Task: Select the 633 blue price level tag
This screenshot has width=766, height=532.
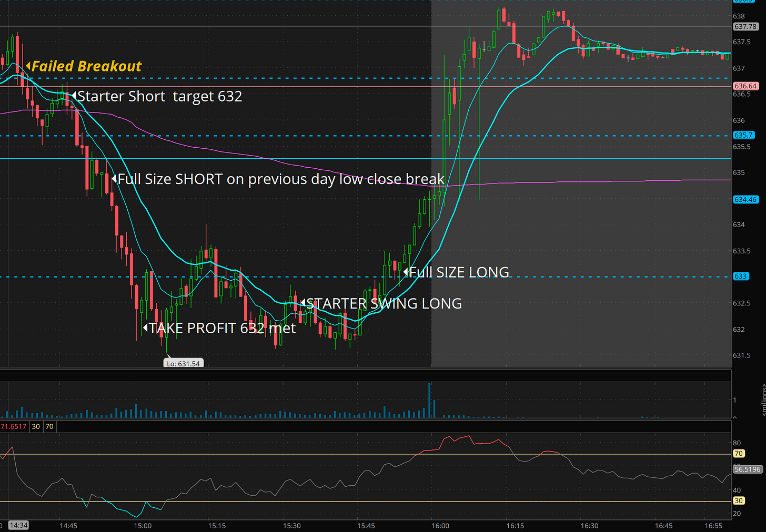Action: pos(741,276)
